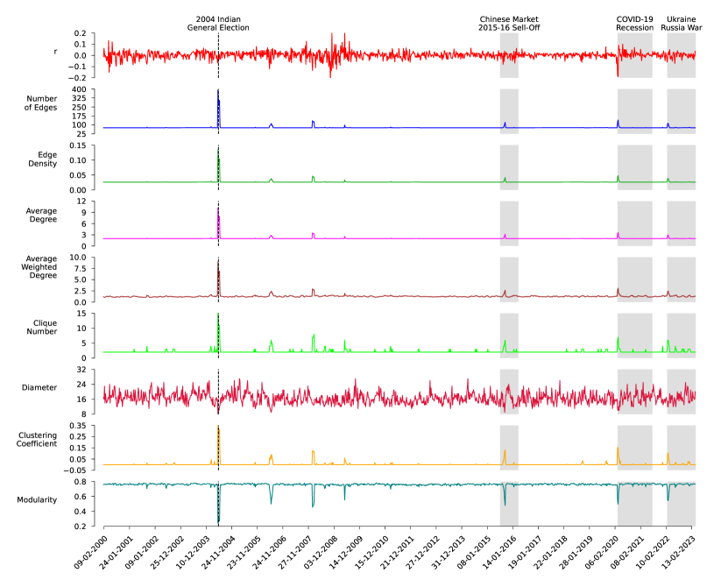The image size is (728, 587).
Task: Click the x-axis date 25-12-2002
Action: click(167, 552)
